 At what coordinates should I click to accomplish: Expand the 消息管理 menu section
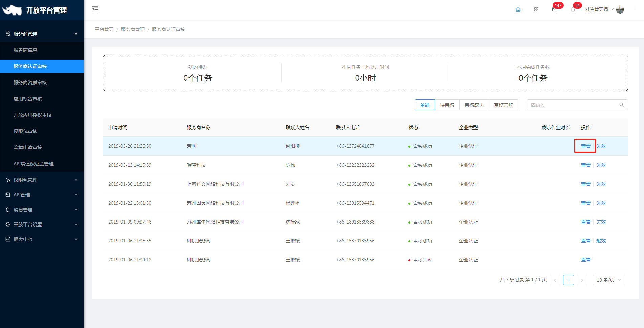[x=76, y=210]
